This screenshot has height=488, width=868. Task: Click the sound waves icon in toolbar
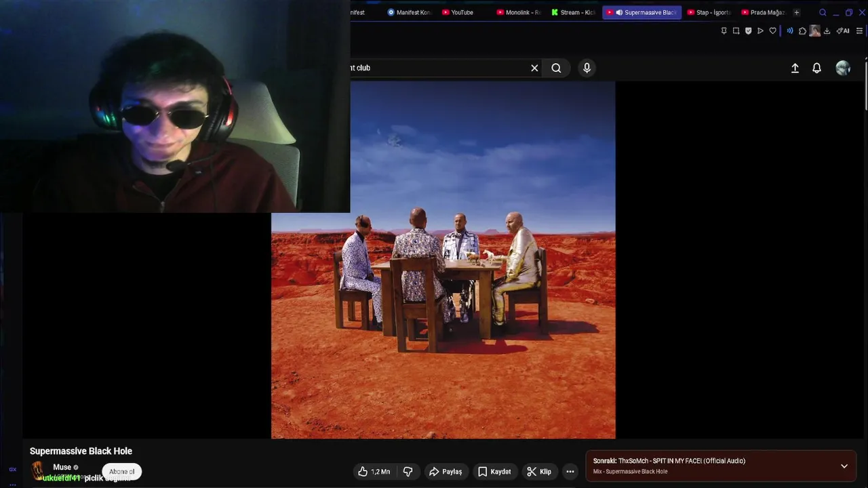(790, 30)
